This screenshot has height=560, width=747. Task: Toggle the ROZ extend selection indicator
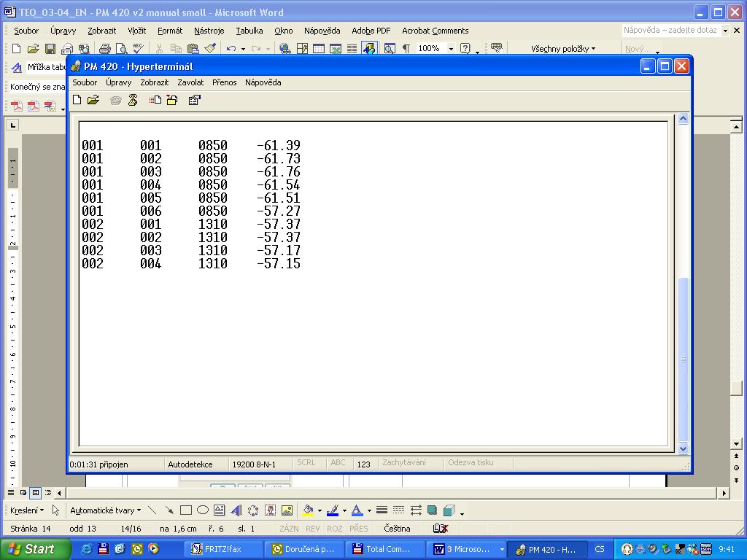point(334,529)
